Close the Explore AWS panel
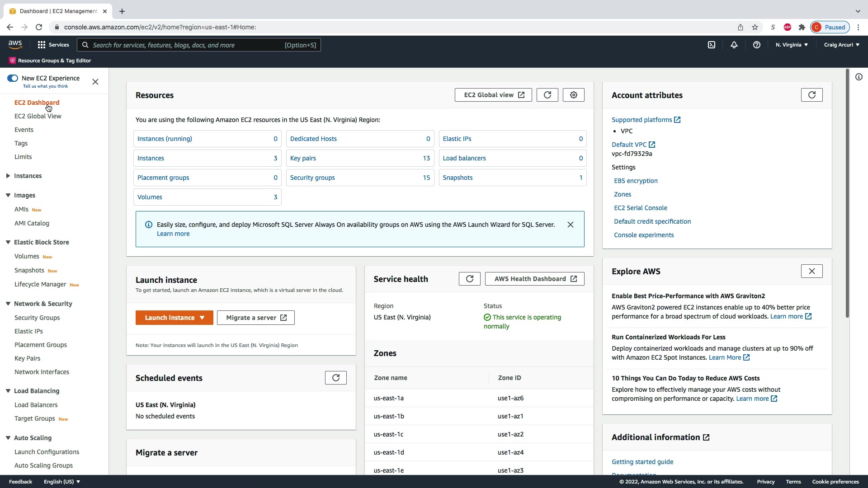The image size is (868, 488). click(x=811, y=271)
